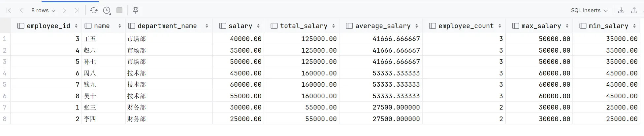644x136 pixels.
Task: Click the max_salary column type icon
Action: pyautogui.click(x=515, y=26)
